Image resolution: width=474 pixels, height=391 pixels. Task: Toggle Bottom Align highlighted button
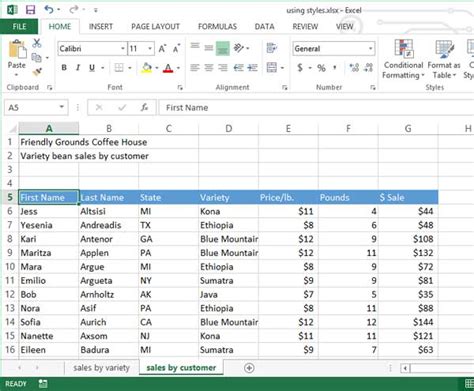pos(223,48)
